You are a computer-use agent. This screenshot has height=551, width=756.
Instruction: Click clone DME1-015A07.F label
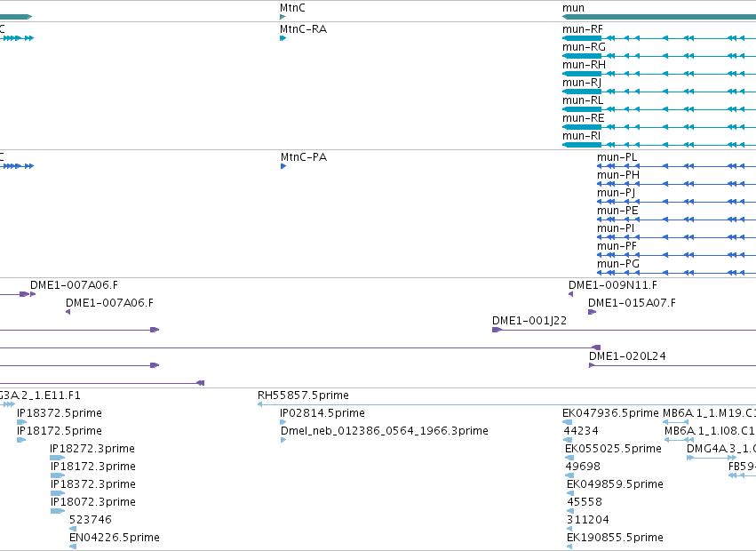pyautogui.click(x=633, y=303)
